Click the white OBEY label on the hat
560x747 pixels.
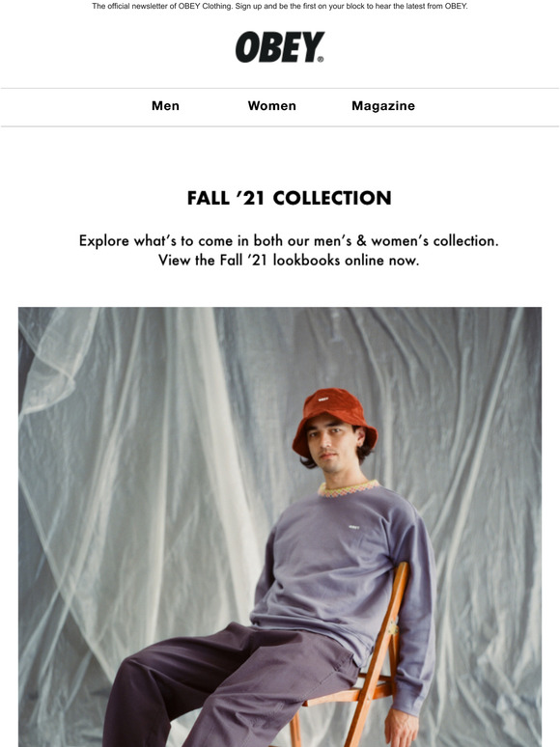pyautogui.click(x=323, y=400)
